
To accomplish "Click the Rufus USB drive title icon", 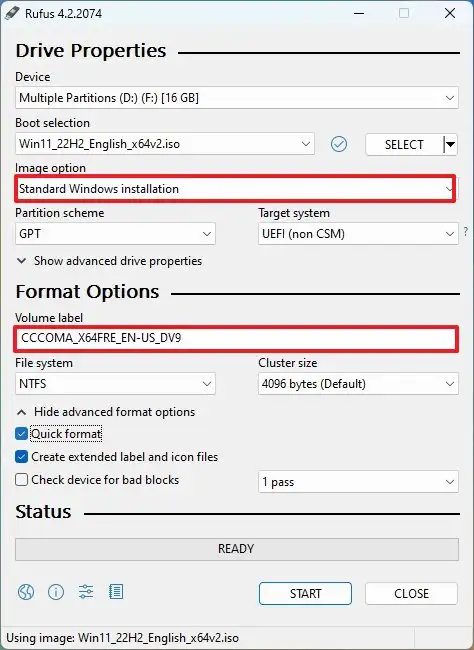I will click(x=12, y=13).
